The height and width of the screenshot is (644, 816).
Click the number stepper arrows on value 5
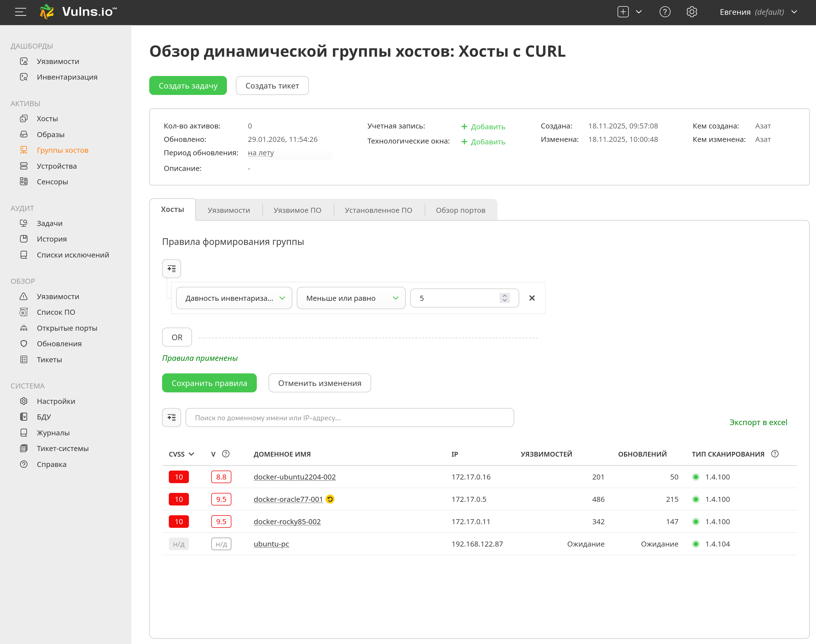[x=504, y=298]
